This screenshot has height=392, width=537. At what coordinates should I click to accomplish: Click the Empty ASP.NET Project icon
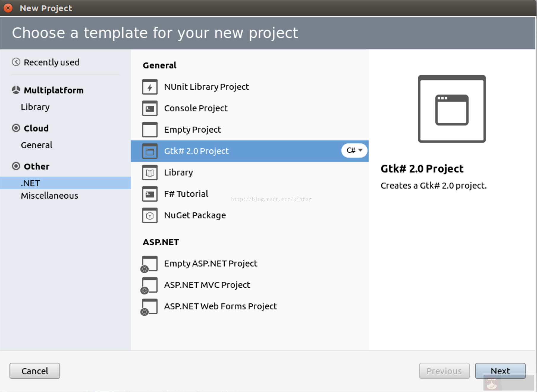[149, 264]
